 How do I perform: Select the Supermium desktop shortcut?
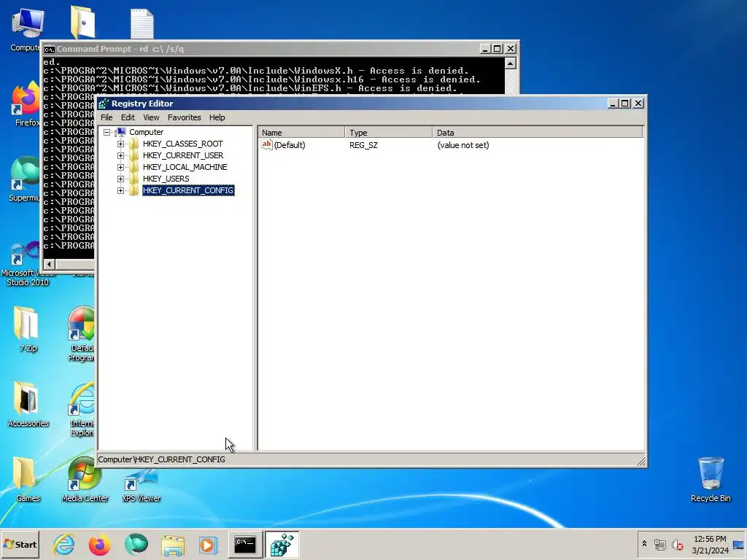point(24,180)
